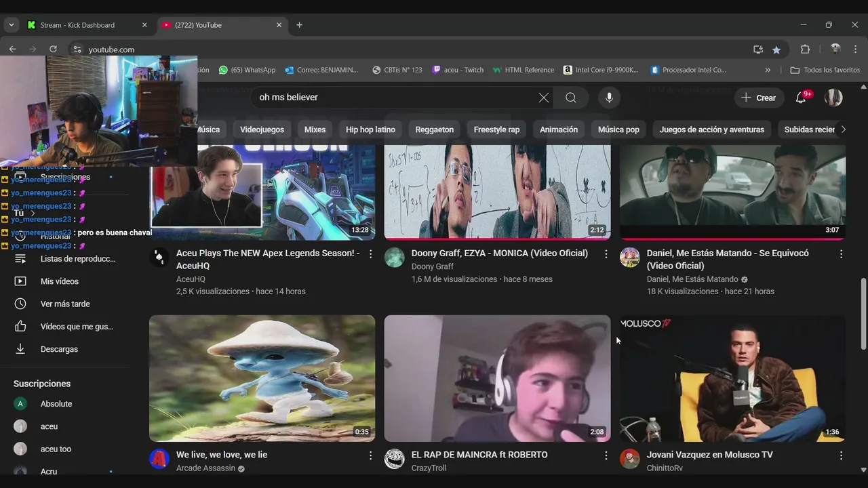The height and width of the screenshot is (488, 868).
Task: Open options for Doony Graff MONICA video
Action: [x=606, y=253]
